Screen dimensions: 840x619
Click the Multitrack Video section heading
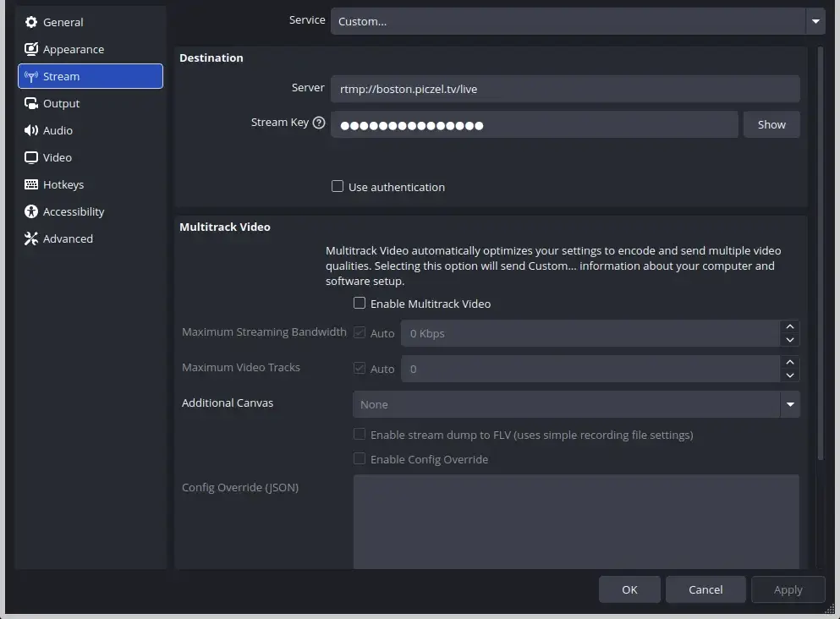pos(225,227)
